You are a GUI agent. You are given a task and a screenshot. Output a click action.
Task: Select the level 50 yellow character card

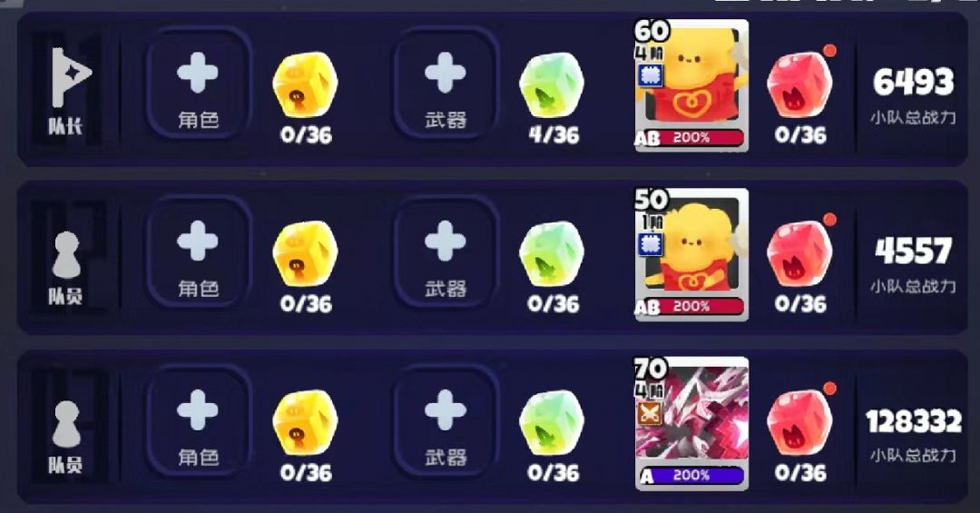pyautogui.click(x=691, y=254)
